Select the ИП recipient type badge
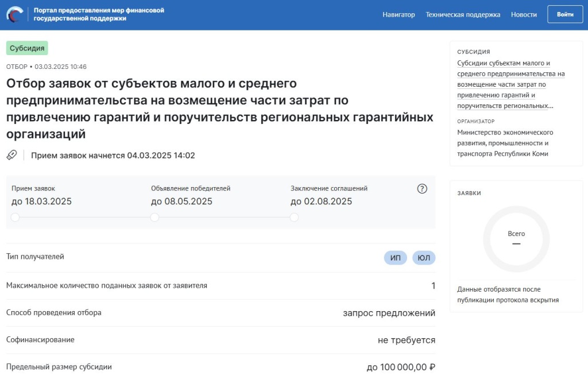Screen dimensions: 588x376 click(395, 258)
